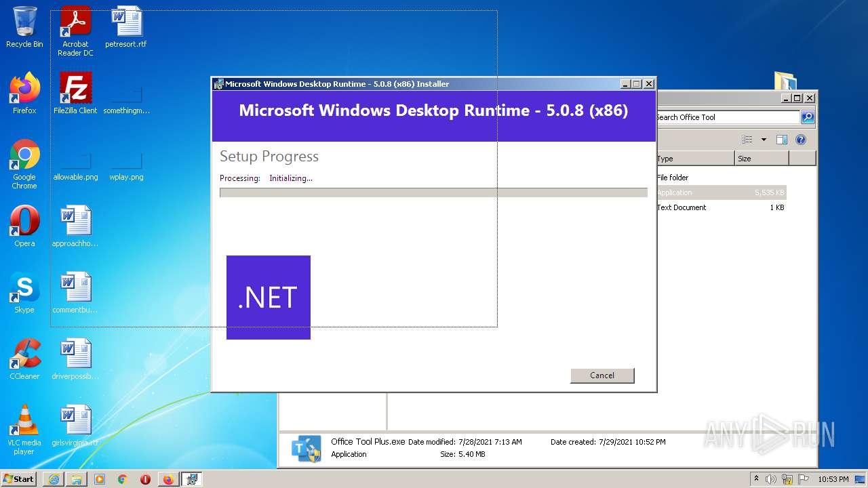Change the view in Explorer window
The width and height of the screenshot is (868, 488).
(x=747, y=140)
